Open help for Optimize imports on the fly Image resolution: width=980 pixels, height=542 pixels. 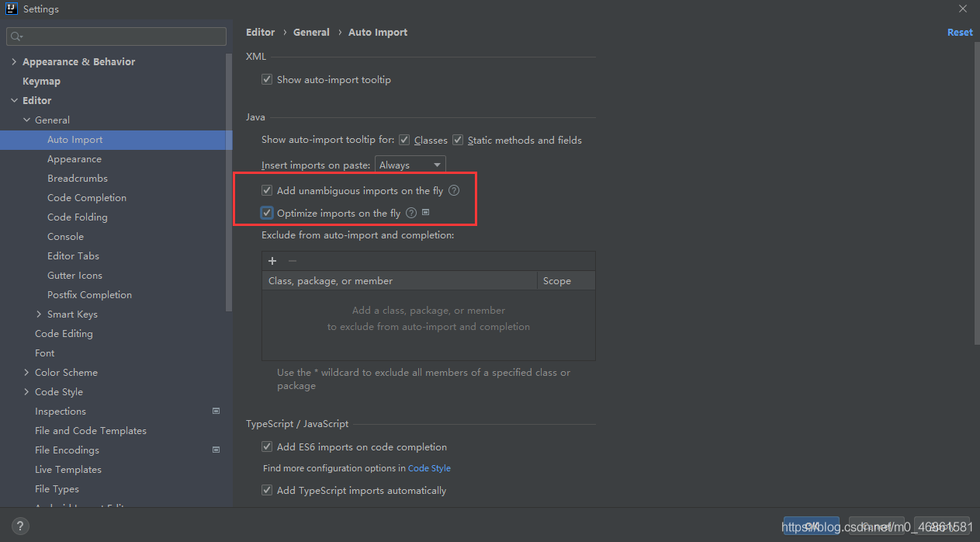(x=411, y=213)
